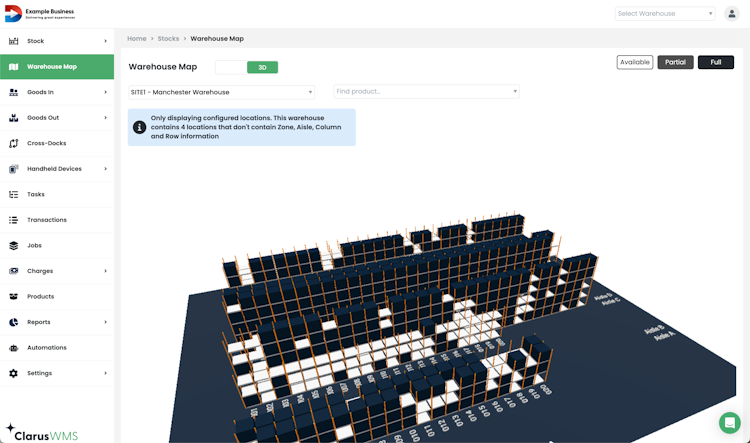This screenshot has height=443, width=750.
Task: Switch to the 2D view side of toggle
Action: (231, 67)
